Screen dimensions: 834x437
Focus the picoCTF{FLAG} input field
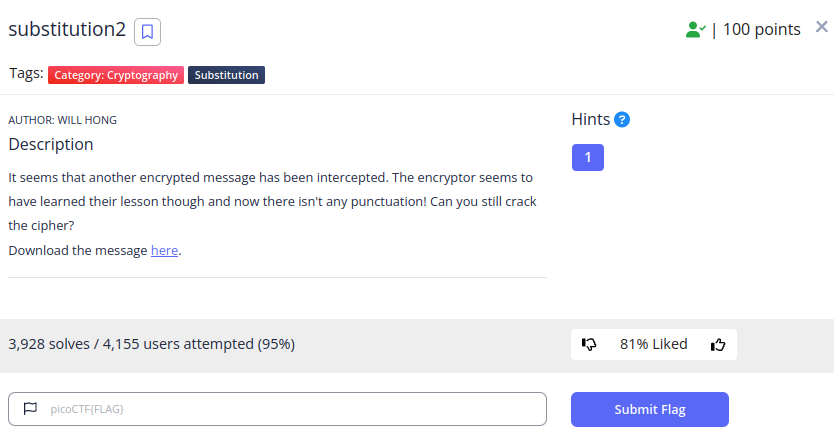(x=278, y=409)
